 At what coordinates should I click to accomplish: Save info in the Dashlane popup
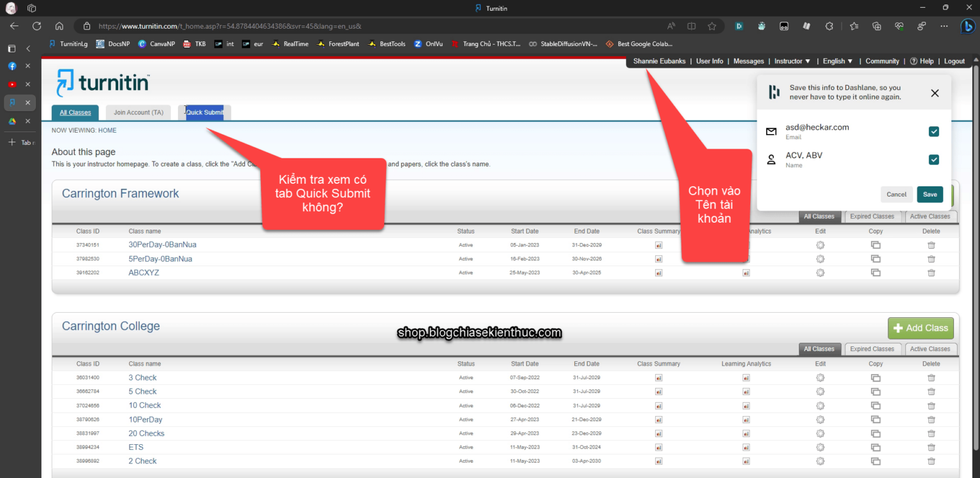[x=930, y=195]
